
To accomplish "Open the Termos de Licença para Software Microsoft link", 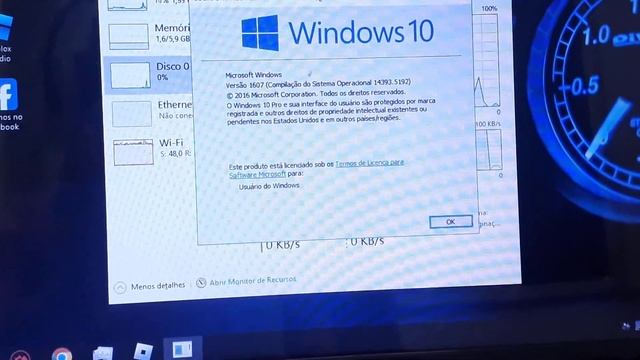I will click(316, 169).
